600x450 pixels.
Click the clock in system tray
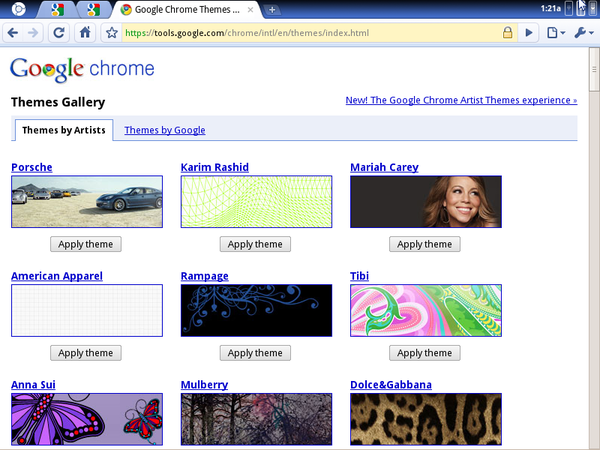coord(550,8)
